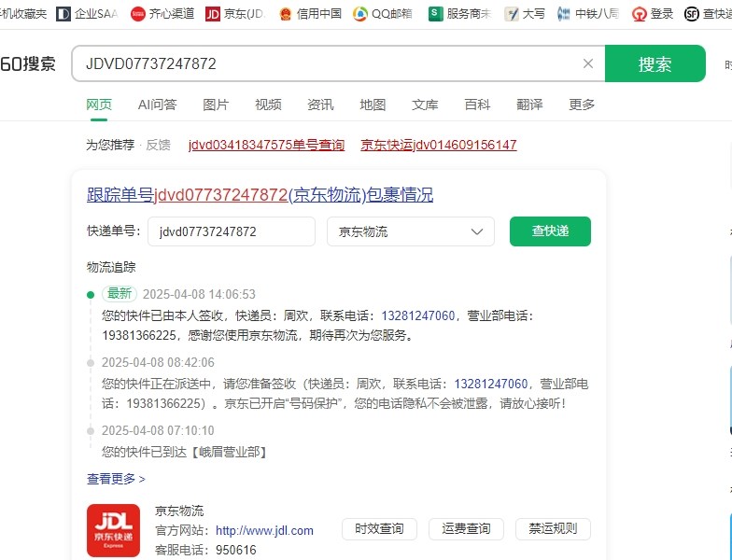
Task: Click the 物流追踪 heading
Action: (111, 267)
